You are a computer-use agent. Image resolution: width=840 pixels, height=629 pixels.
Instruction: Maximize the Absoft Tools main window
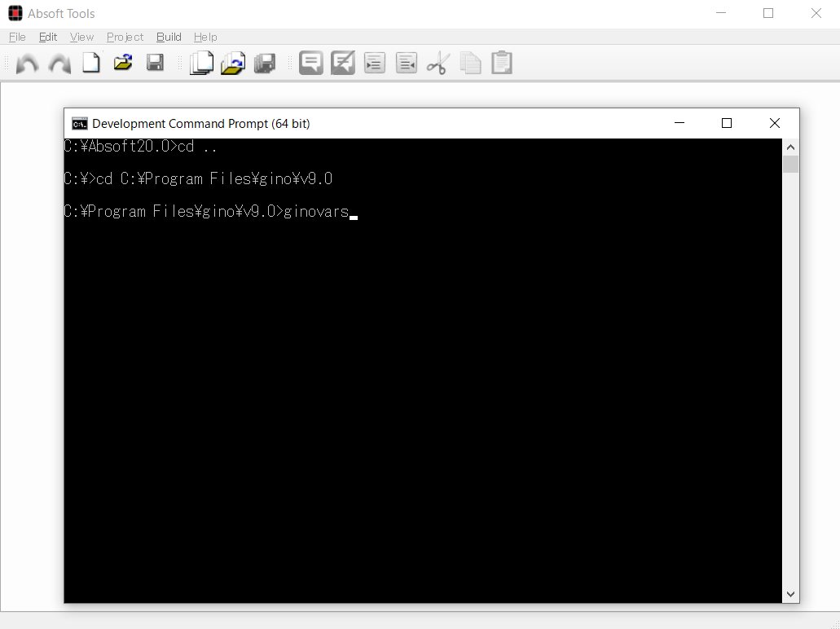768,13
